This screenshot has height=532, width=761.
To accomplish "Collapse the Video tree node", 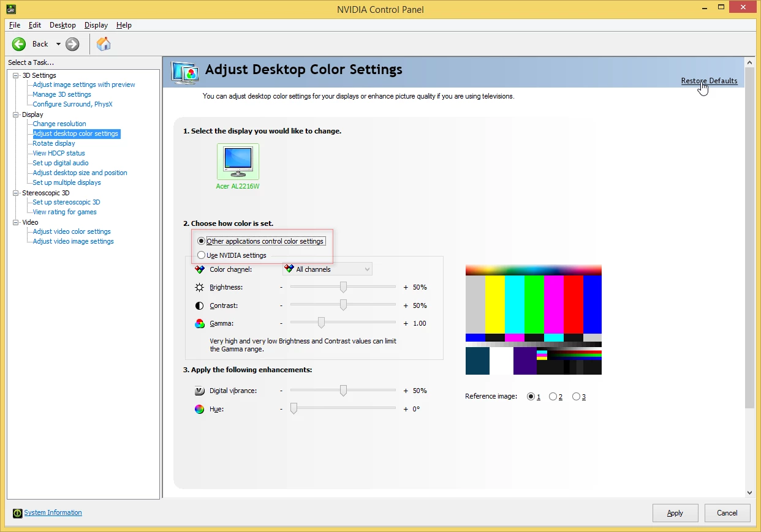I will 16,222.
